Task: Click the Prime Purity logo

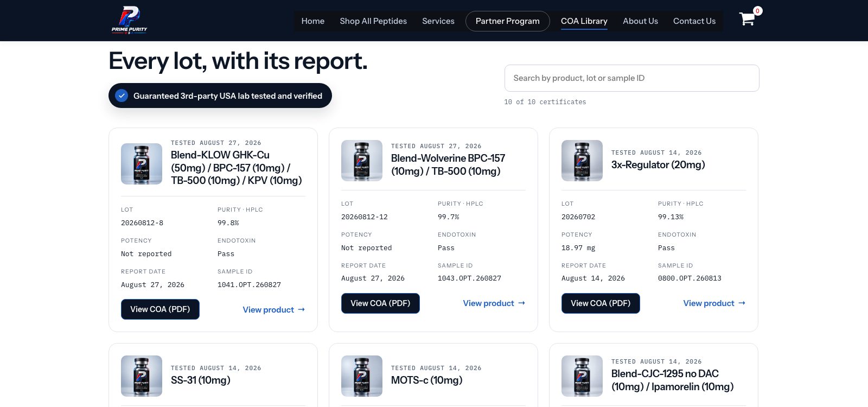Action: click(x=129, y=20)
